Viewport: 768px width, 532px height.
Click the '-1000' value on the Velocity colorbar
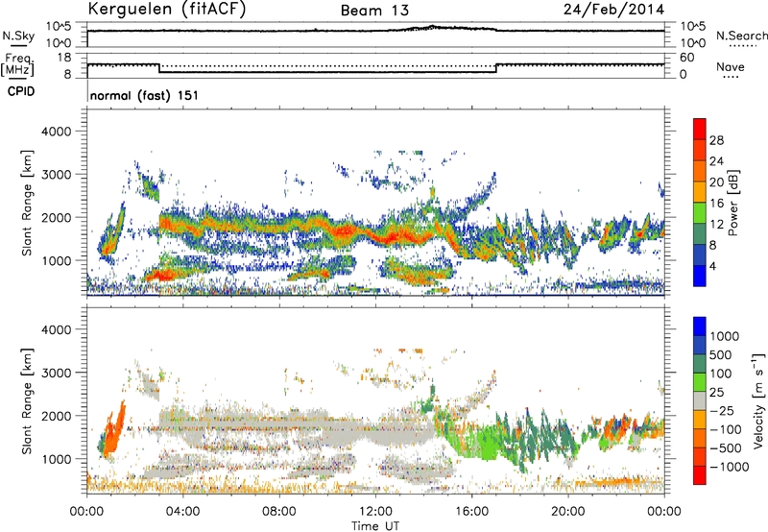(729, 467)
